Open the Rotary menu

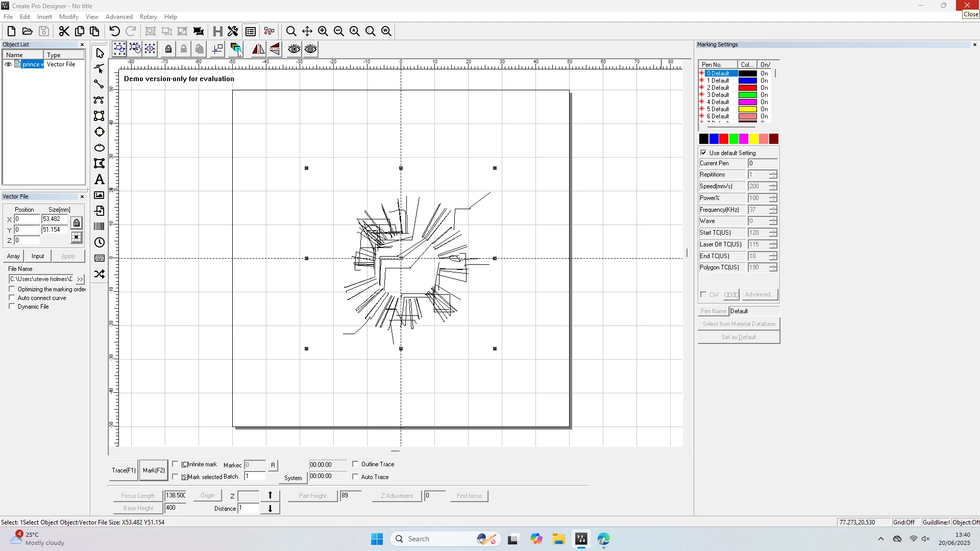pos(148,17)
